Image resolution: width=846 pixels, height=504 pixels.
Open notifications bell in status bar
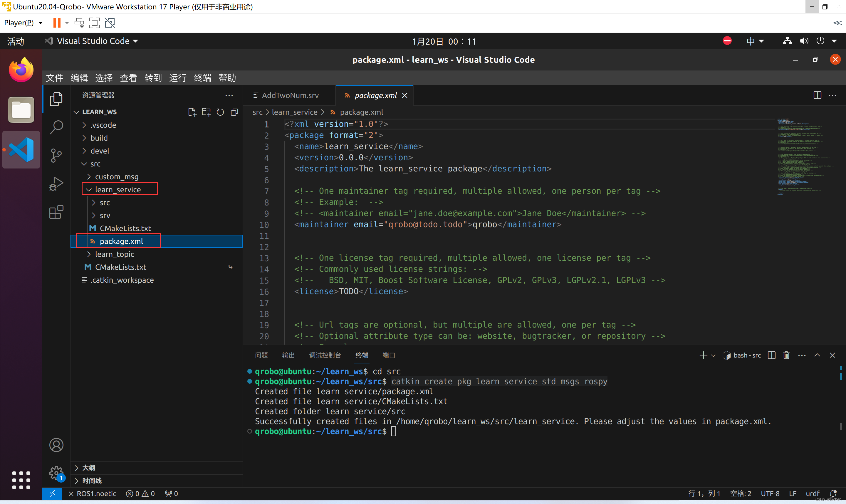tap(833, 493)
